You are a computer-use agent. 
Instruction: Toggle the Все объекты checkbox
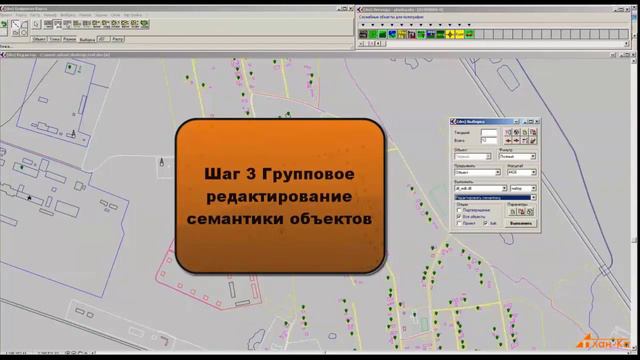pos(459,216)
